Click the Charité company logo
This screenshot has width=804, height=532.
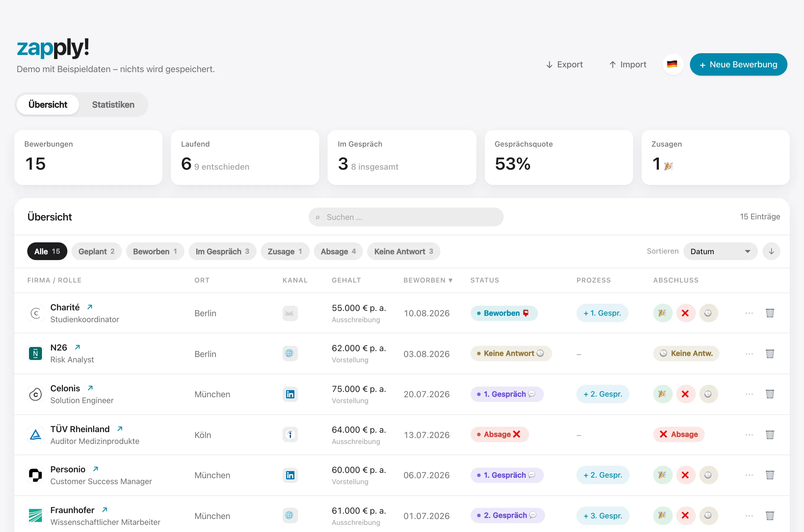(x=36, y=313)
